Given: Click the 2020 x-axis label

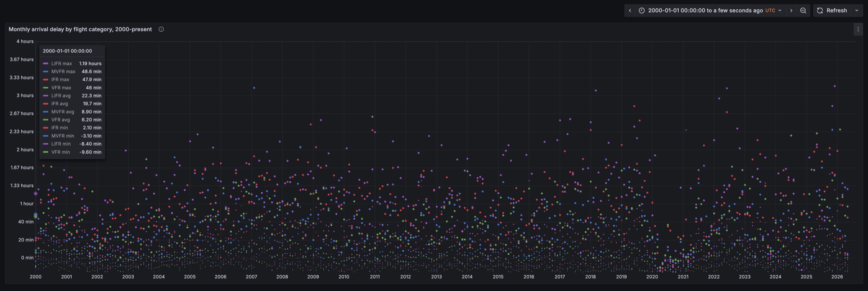Looking at the screenshot, I should [652, 277].
